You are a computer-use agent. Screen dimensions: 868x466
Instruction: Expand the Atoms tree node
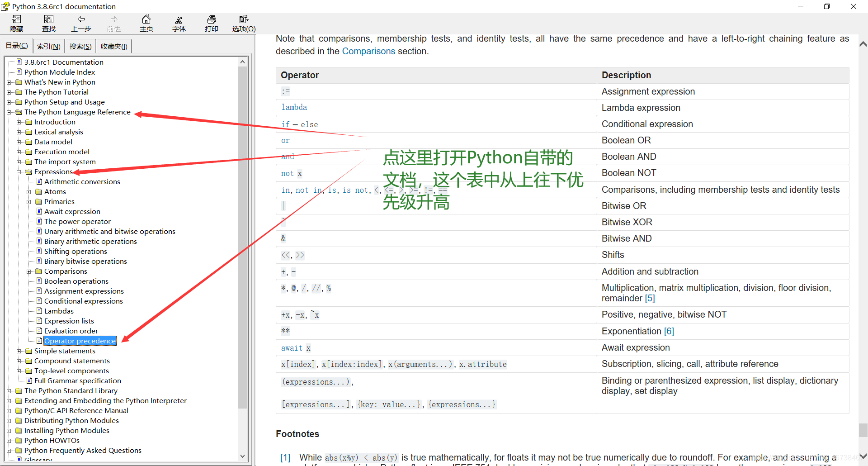click(x=28, y=192)
